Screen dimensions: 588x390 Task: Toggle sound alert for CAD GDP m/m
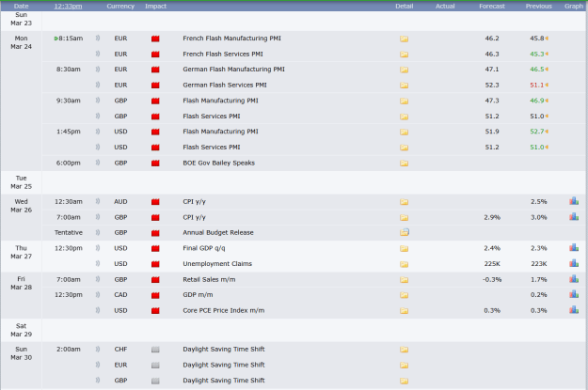click(98, 294)
